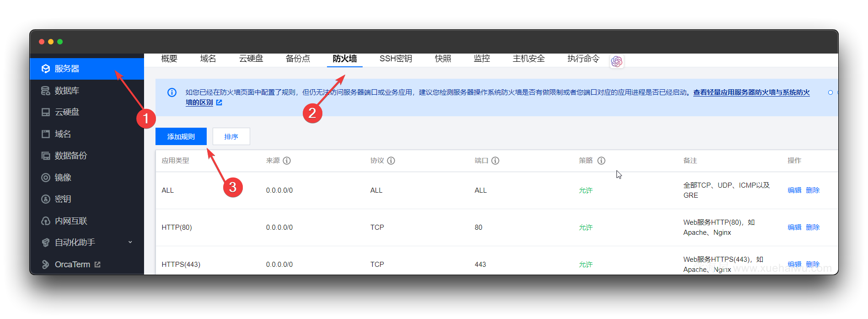The width and height of the screenshot is (868, 319).
Task: Click the 服务器 sidebar icon
Action: (x=45, y=69)
